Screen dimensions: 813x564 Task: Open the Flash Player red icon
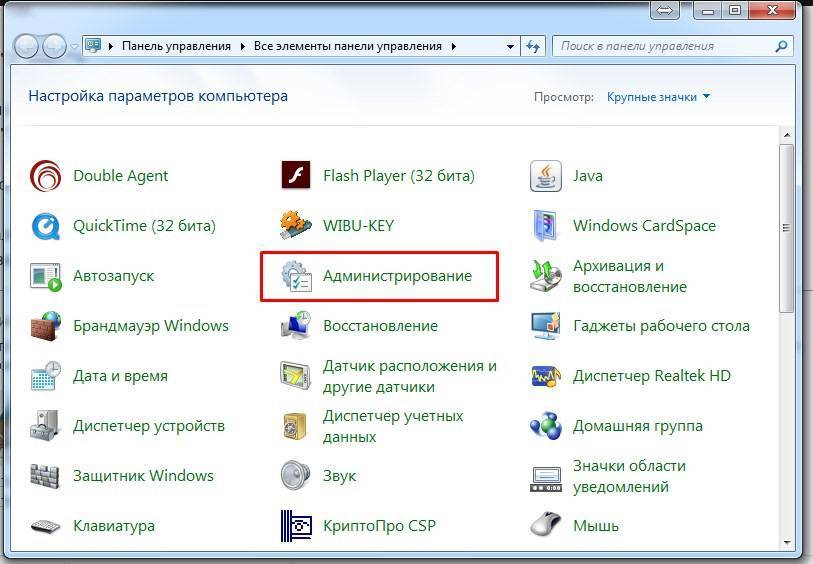pyautogui.click(x=296, y=175)
